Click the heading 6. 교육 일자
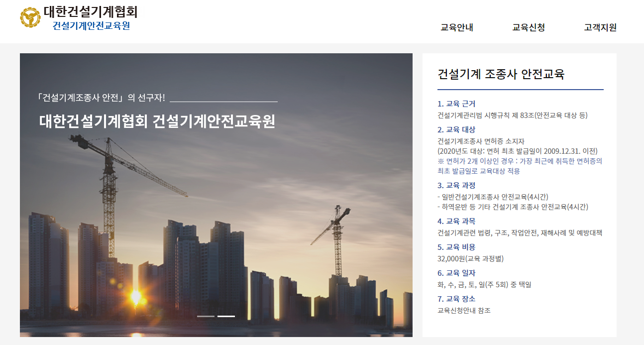The image size is (644, 345). tap(456, 273)
